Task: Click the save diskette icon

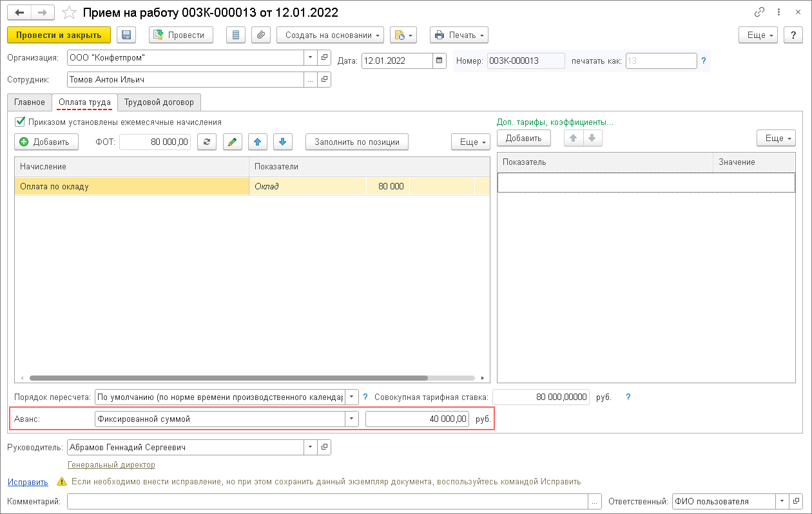Action: pos(126,35)
